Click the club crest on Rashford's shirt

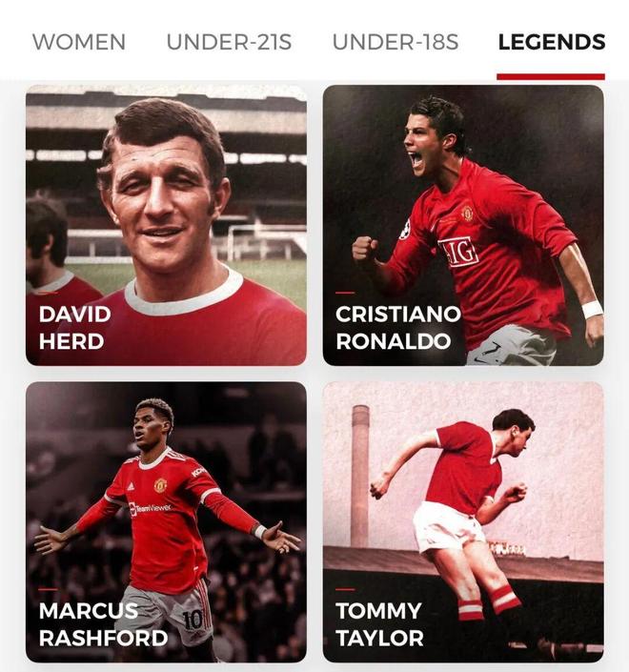tap(160, 485)
